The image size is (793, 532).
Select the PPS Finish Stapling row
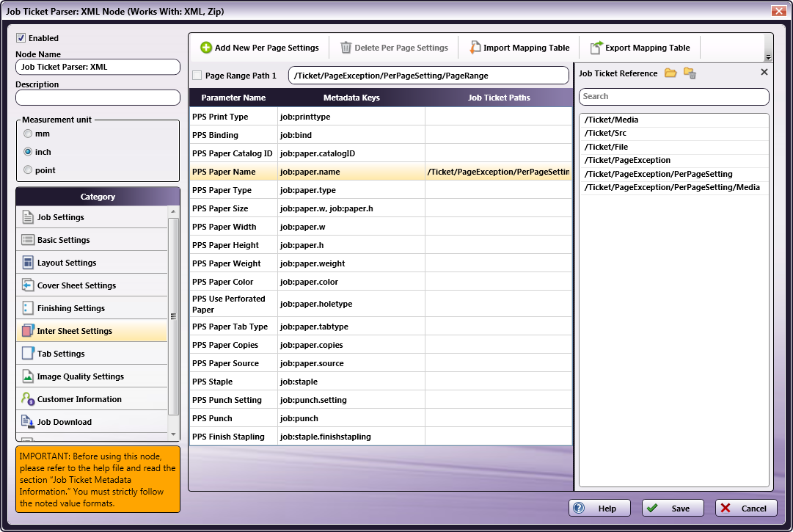pos(381,437)
